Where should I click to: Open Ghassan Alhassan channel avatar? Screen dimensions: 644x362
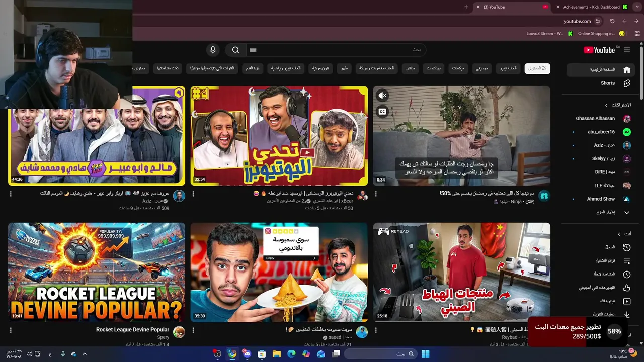point(626,119)
